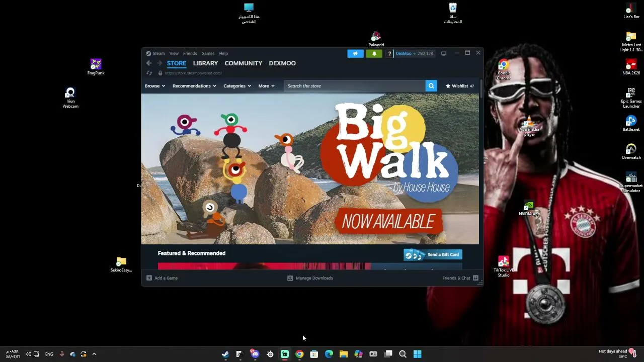This screenshot has height=362, width=644.
Task: Click the Friends & Chat icon
Action: point(475,278)
